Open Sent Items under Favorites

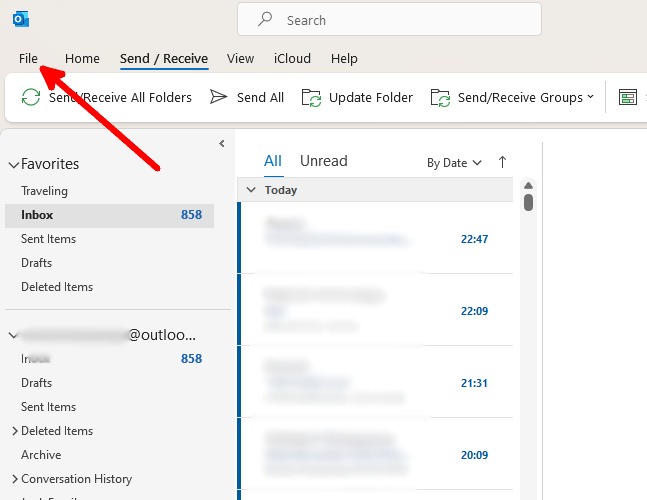point(48,239)
